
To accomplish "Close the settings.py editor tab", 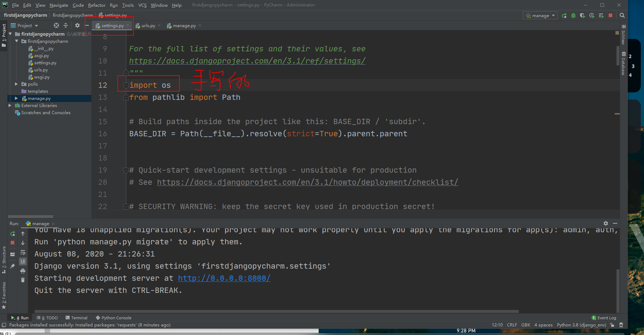I will [x=127, y=25].
